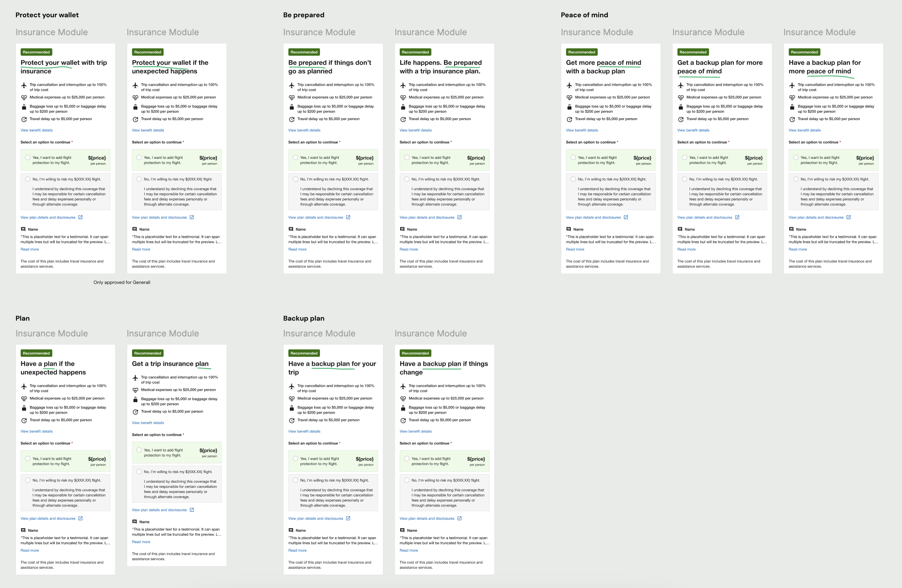Select 'No, I'm willing to risk' in 'Get a trip insurance plan' card

click(139, 472)
